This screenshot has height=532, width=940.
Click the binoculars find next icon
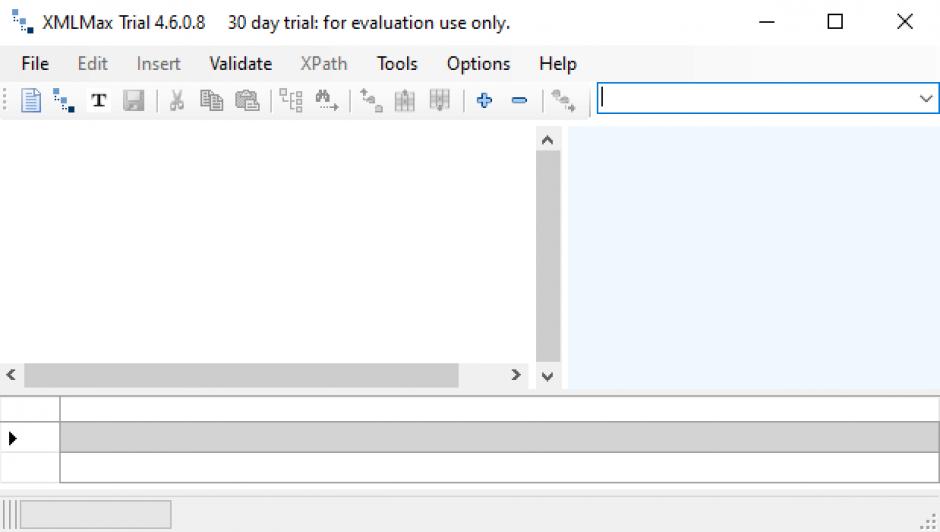[327, 100]
